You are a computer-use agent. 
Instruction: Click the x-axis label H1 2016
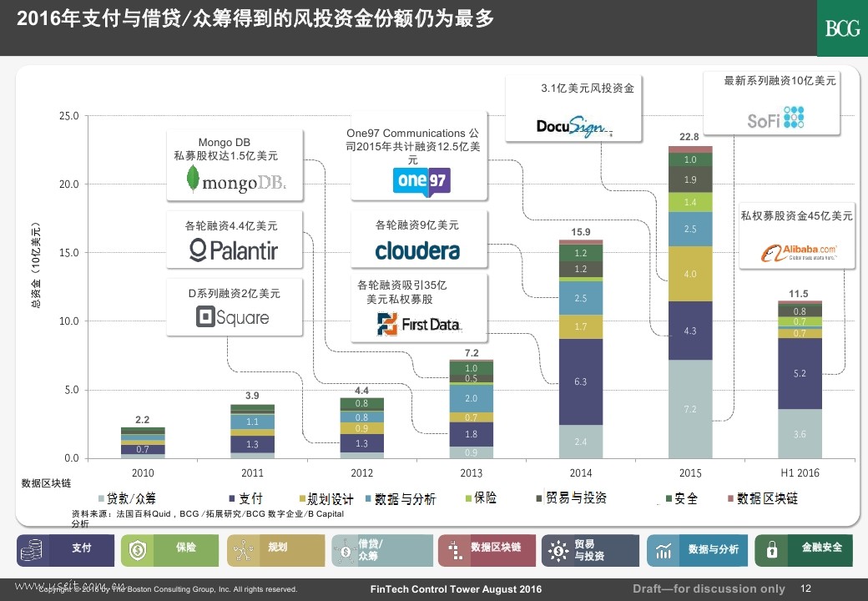(800, 472)
